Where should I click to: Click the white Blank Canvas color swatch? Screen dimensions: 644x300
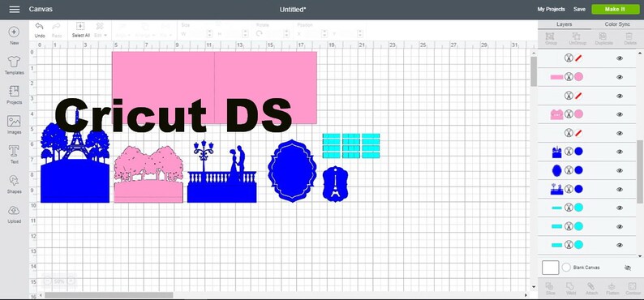[x=551, y=268]
